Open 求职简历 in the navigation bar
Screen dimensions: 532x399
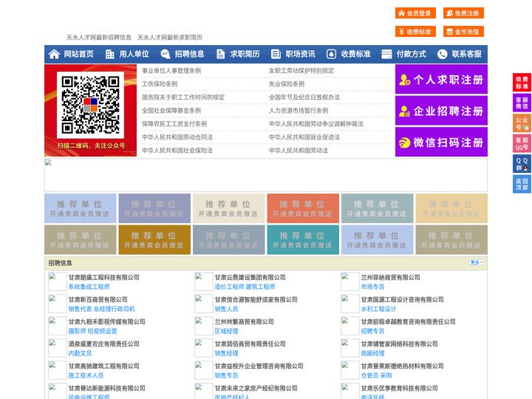pyautogui.click(x=245, y=54)
